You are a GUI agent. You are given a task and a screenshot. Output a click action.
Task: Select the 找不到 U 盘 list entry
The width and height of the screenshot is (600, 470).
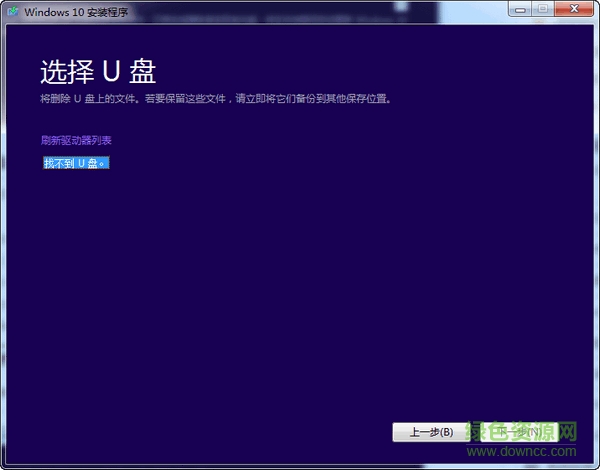76,163
